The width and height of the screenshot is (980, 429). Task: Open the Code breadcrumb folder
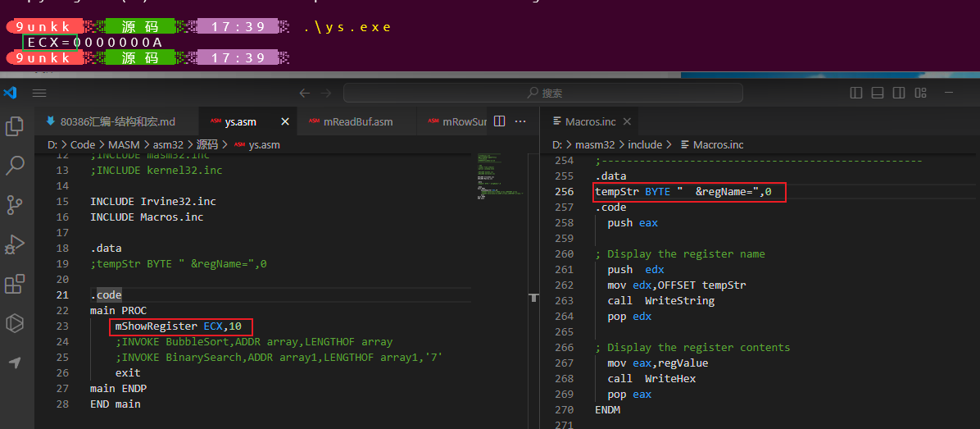[x=83, y=144]
